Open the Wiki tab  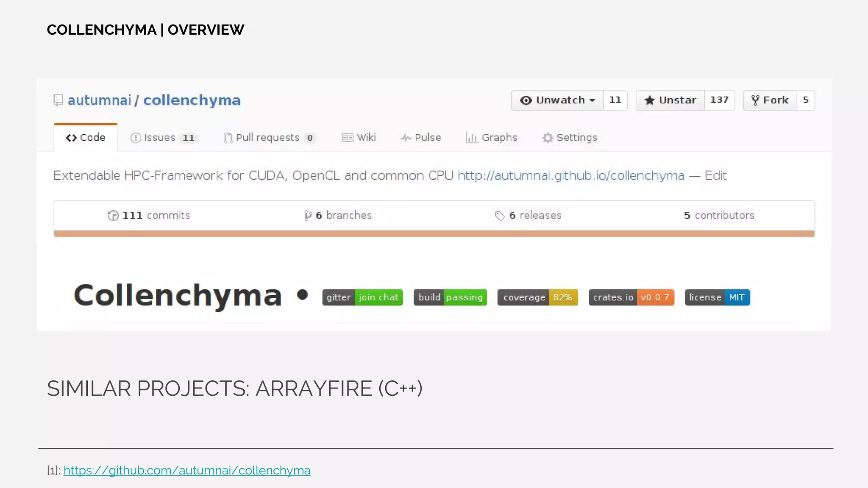click(359, 138)
